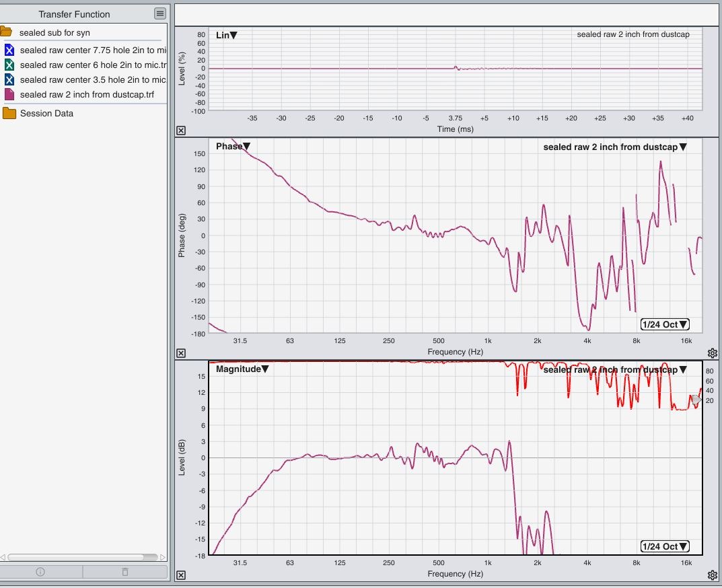The image size is (722, 588).
Task: Select 'sealed raw center 6 hole' trace
Action: point(93,65)
